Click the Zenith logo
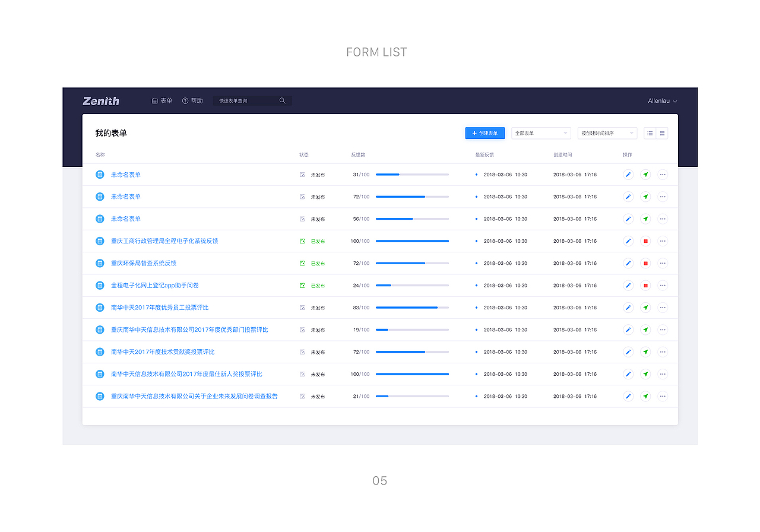760x532 pixels. [x=101, y=101]
